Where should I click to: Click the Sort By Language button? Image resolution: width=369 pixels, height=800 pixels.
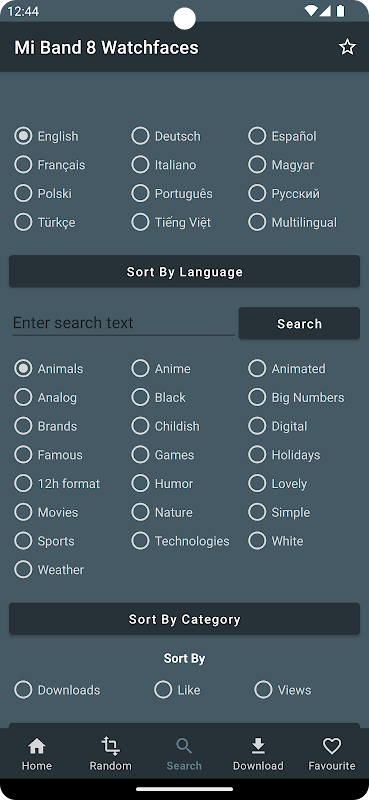184,271
